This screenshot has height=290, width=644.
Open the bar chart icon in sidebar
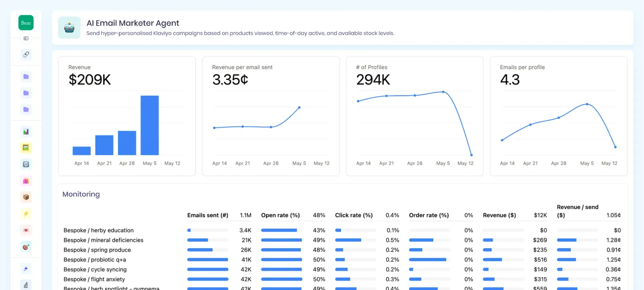[26, 132]
